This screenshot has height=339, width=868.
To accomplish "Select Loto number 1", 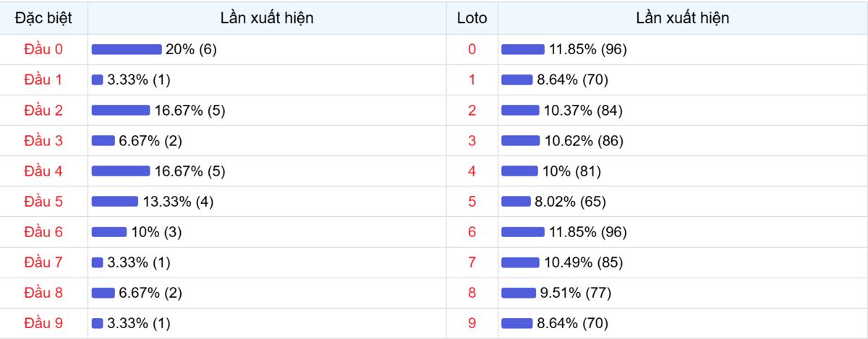I will [472, 80].
